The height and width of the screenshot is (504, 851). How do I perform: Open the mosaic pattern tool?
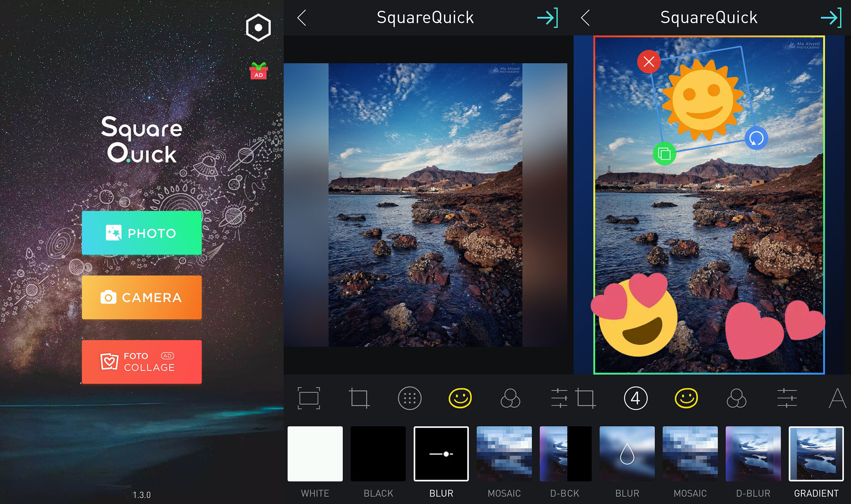410,398
